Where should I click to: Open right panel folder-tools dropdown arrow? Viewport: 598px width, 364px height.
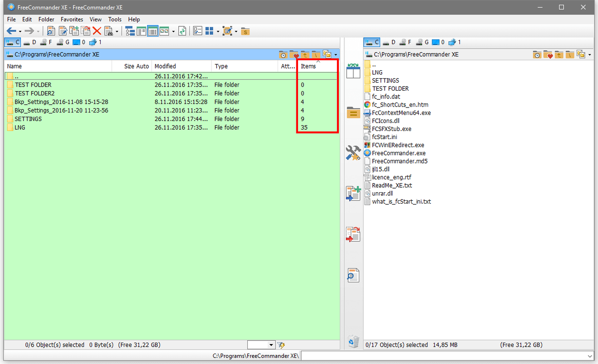(x=590, y=54)
